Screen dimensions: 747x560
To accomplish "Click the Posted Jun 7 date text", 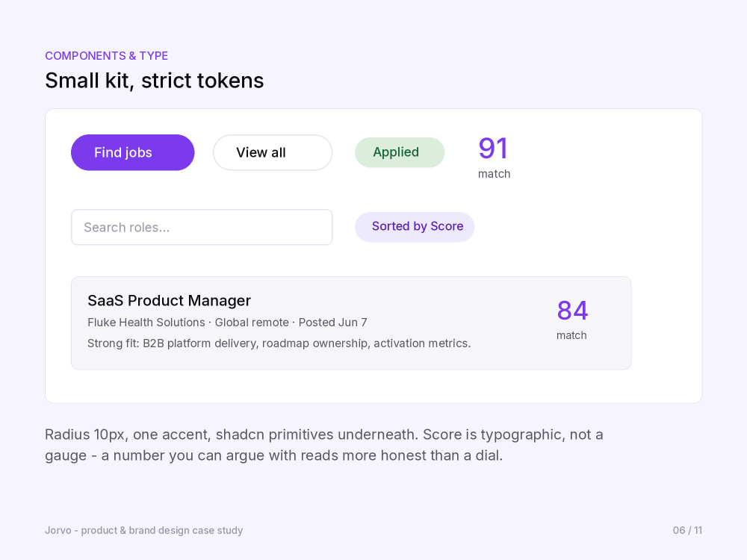I will pyautogui.click(x=333, y=323).
